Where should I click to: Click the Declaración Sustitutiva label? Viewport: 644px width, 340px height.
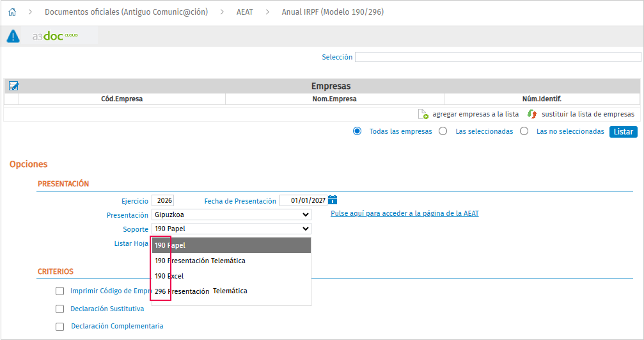pyautogui.click(x=107, y=309)
